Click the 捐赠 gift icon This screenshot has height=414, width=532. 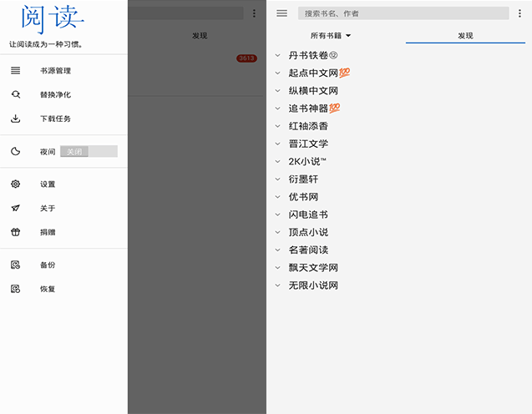pos(15,232)
